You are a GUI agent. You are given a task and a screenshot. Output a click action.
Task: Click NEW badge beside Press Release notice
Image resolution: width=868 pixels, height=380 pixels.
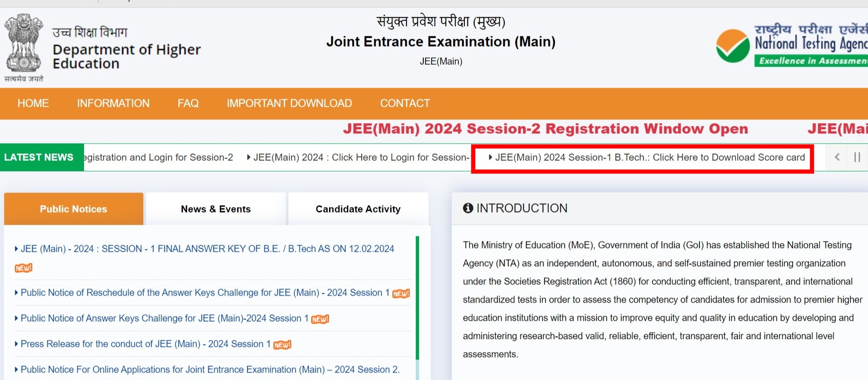click(282, 345)
